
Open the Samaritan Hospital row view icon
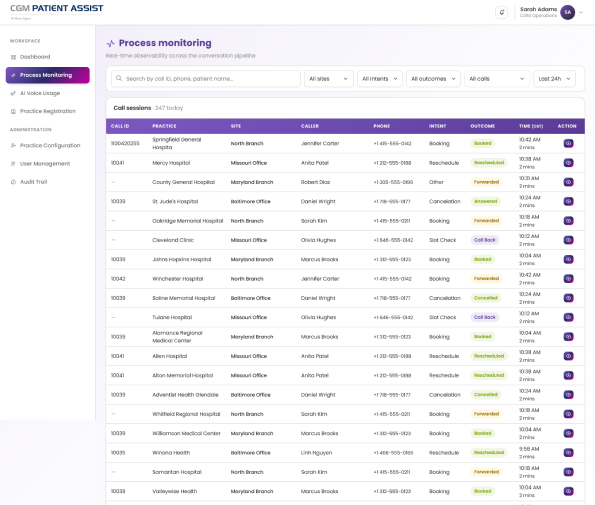(x=568, y=472)
